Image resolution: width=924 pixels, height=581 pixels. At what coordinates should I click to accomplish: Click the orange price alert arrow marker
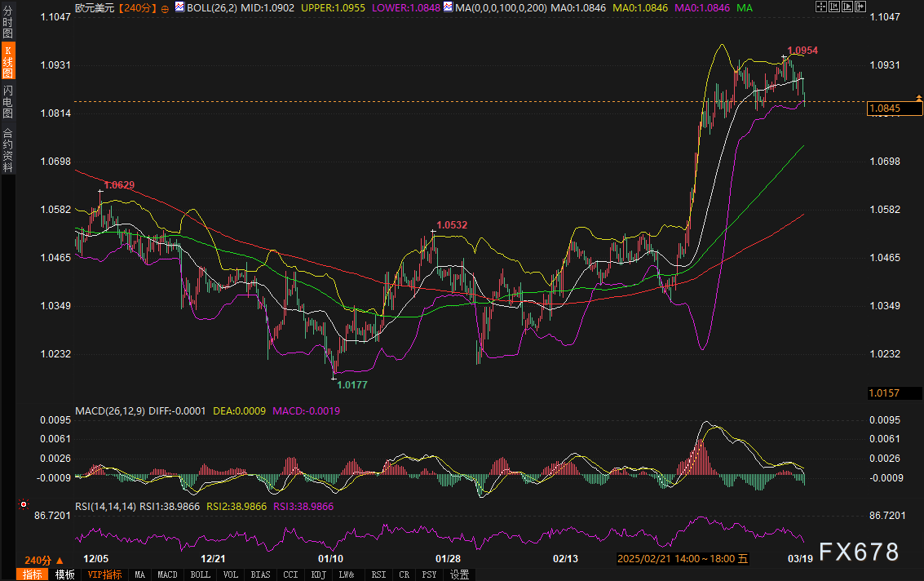click(x=919, y=98)
